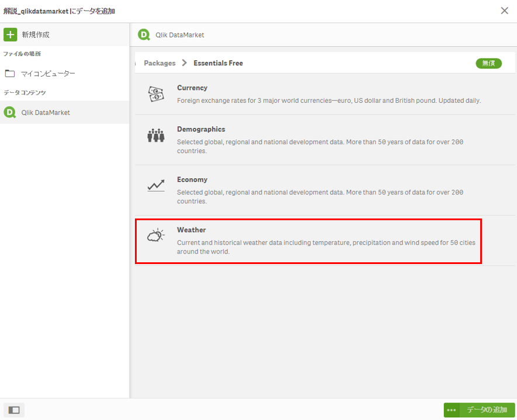Image resolution: width=517 pixels, height=420 pixels.
Task: Click the folder icon beside マイコンピューター
Action: point(9,73)
